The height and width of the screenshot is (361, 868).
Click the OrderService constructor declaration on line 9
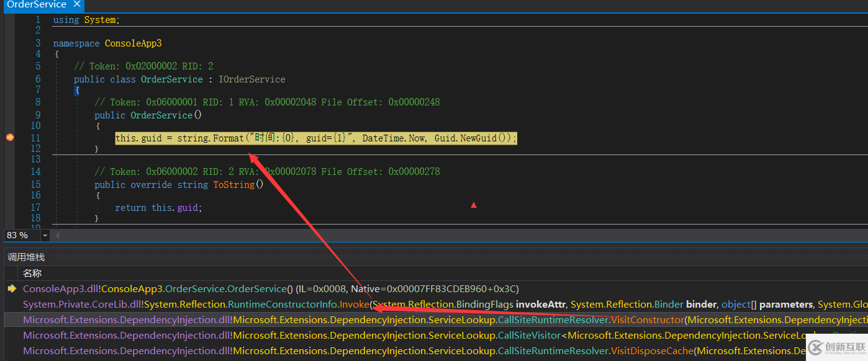click(x=148, y=115)
